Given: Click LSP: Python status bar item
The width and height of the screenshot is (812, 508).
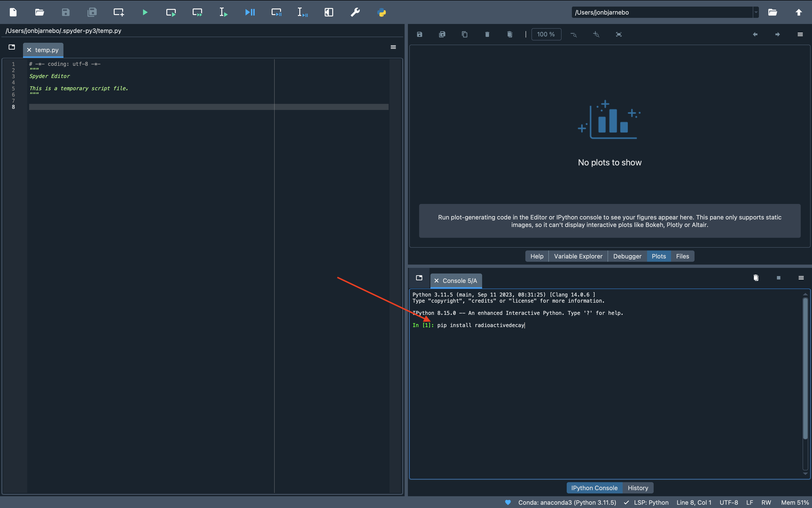Looking at the screenshot, I should point(651,502).
